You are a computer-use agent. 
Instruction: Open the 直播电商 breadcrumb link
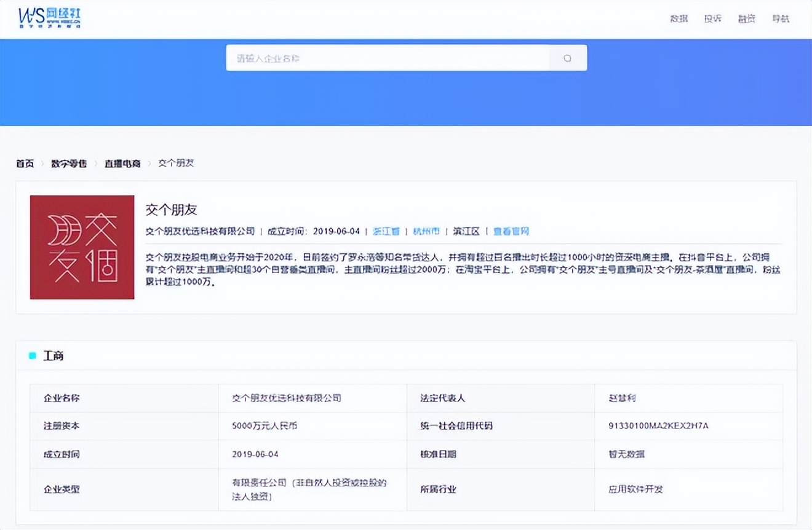pos(122,164)
